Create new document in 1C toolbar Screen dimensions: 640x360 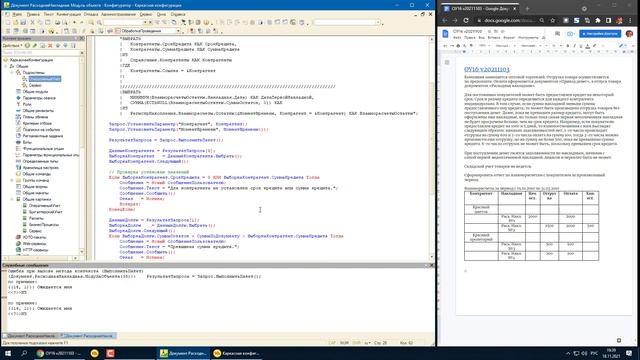coord(8,22)
